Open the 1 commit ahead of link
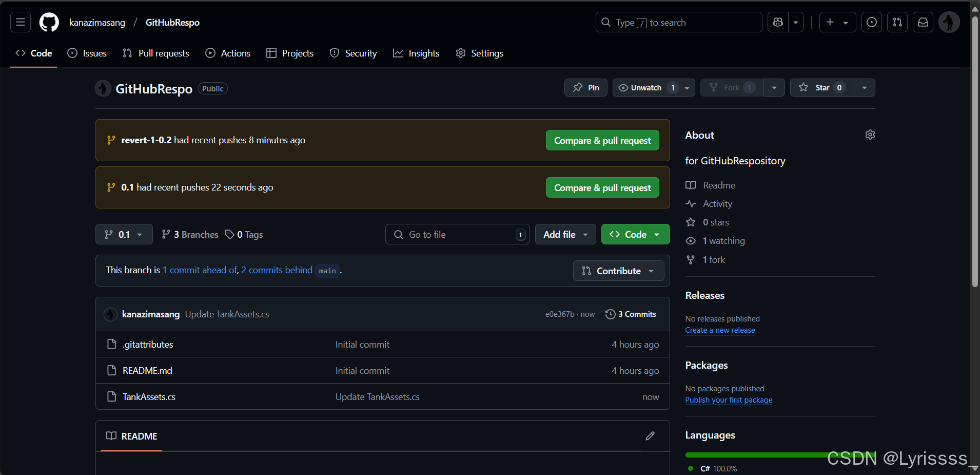Viewport: 980px width, 475px height. [x=200, y=270]
